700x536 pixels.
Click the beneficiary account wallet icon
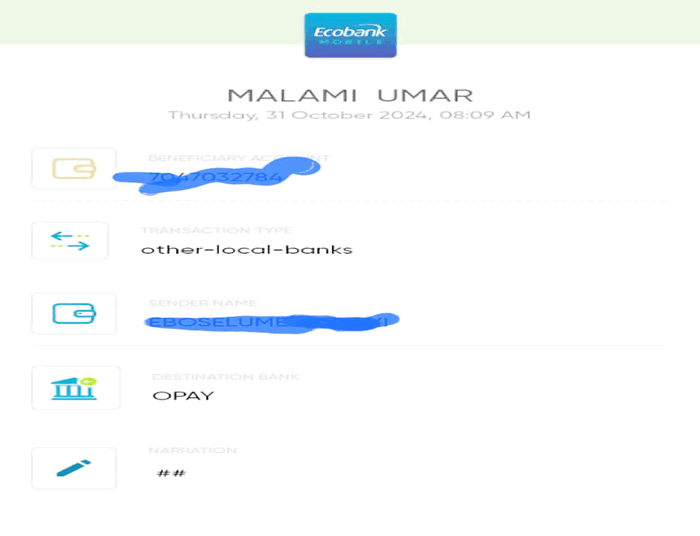tap(74, 169)
